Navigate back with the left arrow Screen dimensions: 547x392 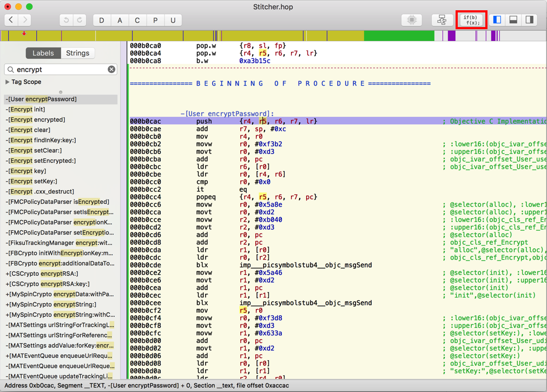[11, 20]
